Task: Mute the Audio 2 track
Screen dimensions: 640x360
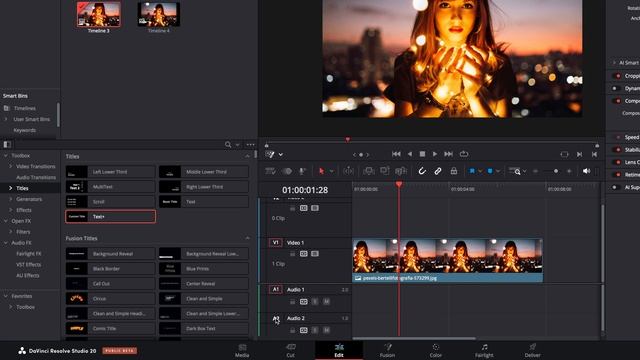Action: (326, 330)
